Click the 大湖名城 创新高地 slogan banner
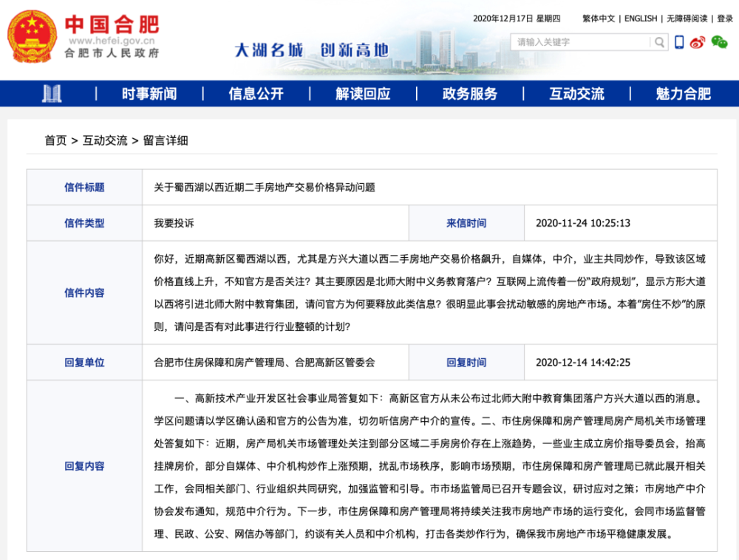The height and width of the screenshot is (560, 739). point(312,50)
